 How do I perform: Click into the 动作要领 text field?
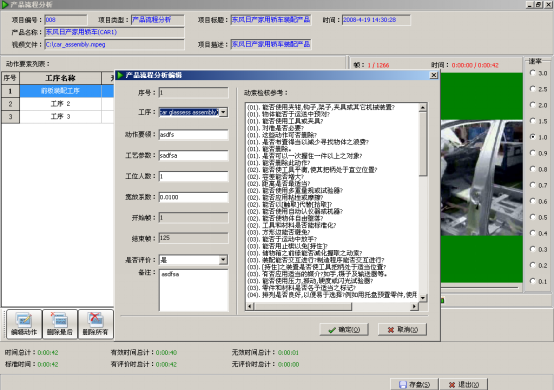click(194, 135)
